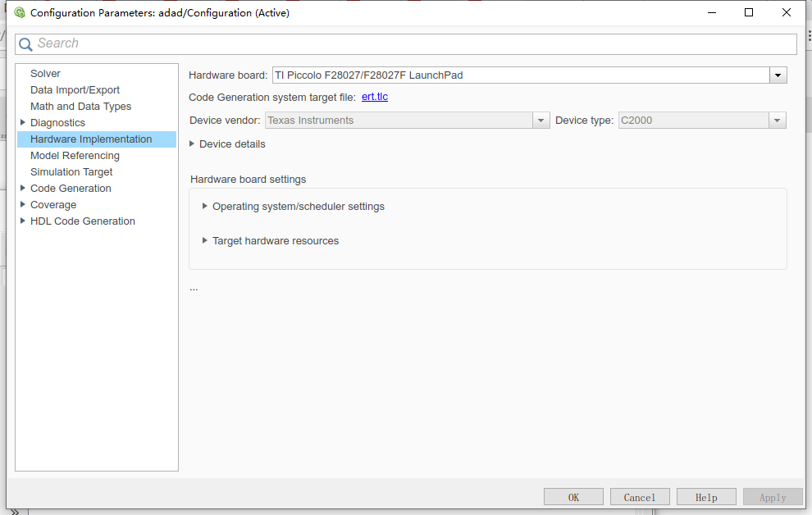Maximize the Configuration Parameters window
The height and width of the screenshot is (515, 812).
pos(749,12)
